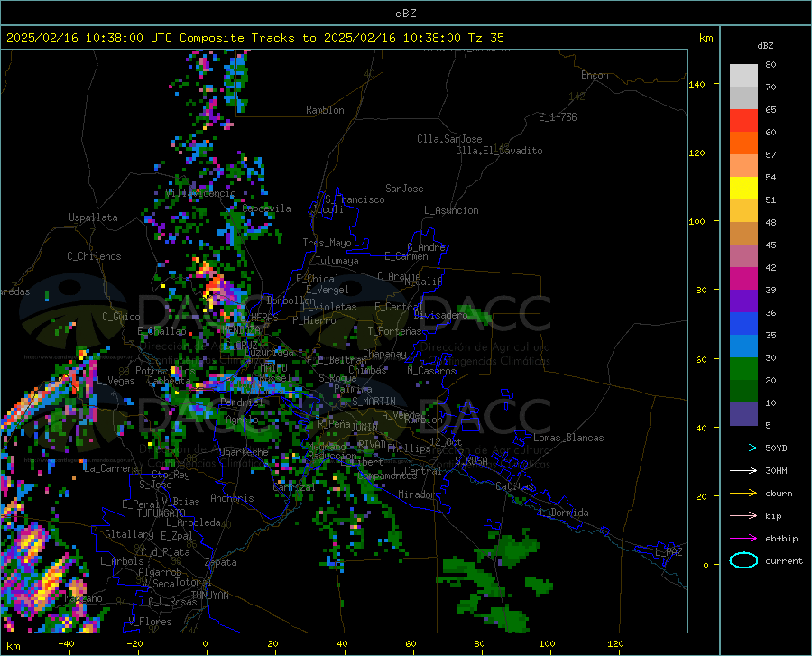Click the 120 km tick on bottom axis
The height and width of the screenshot is (656, 812).
615,644
